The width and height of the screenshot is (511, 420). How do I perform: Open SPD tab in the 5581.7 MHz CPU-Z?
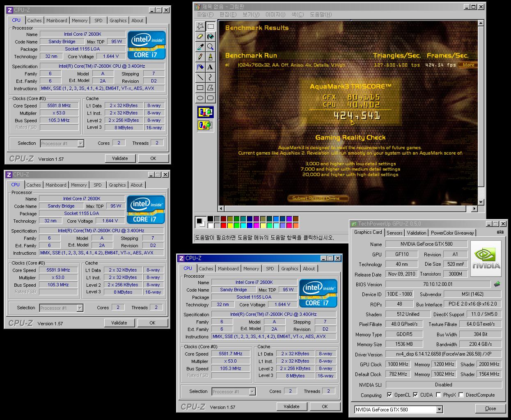[270, 269]
